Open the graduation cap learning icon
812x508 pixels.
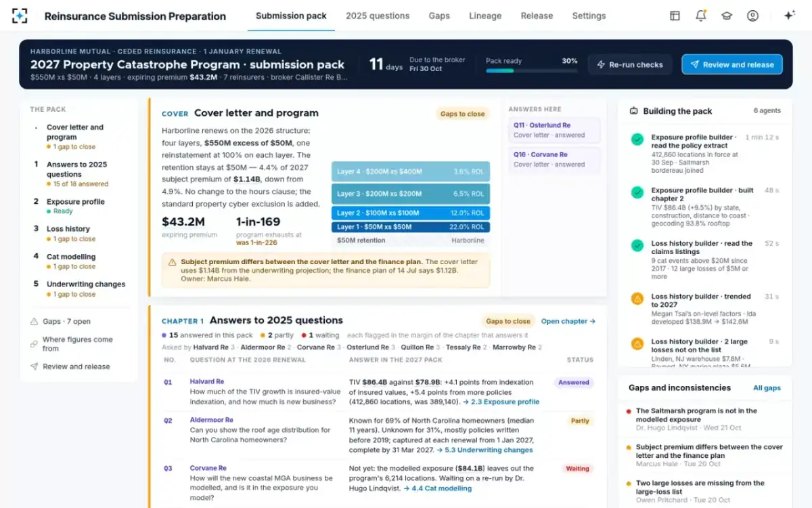click(x=727, y=16)
